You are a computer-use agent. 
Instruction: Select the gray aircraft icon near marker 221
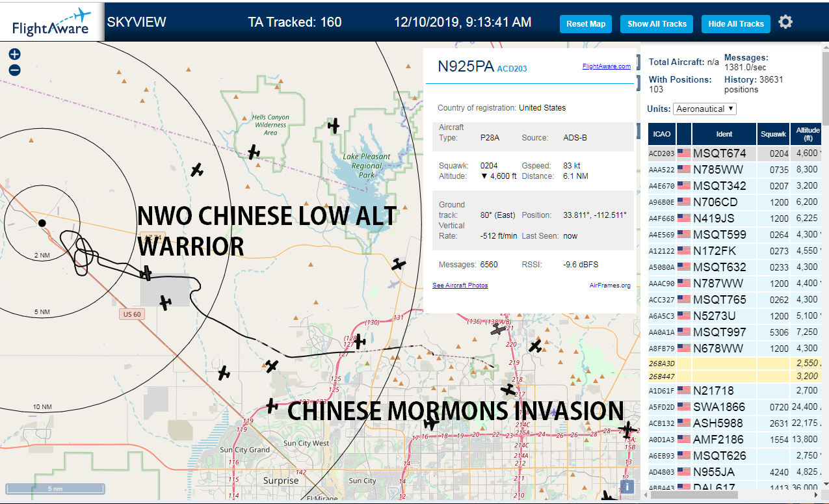498,330
